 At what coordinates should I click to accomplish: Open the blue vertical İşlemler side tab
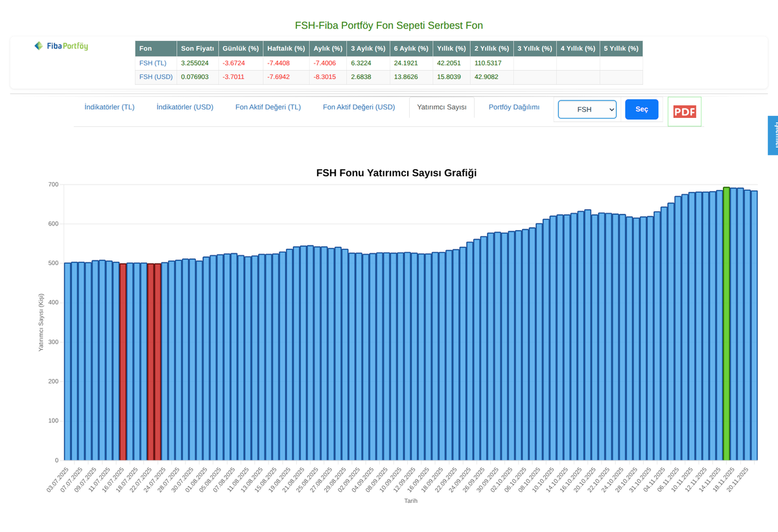(x=773, y=135)
